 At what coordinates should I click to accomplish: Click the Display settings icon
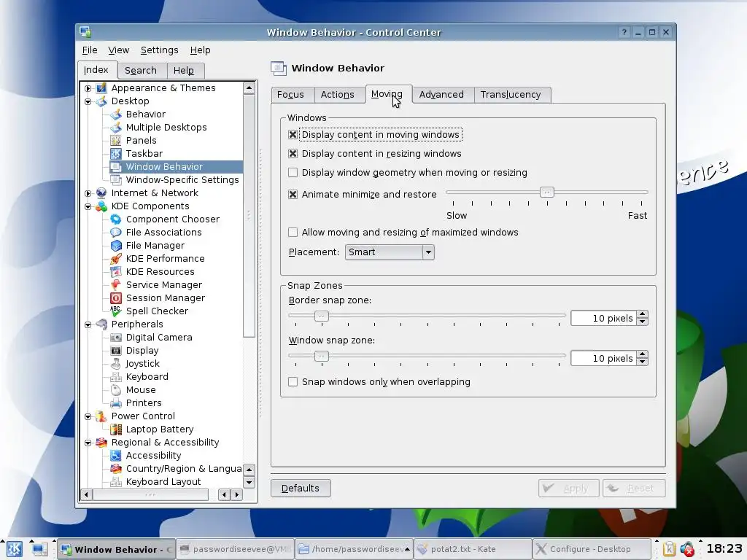tap(116, 351)
